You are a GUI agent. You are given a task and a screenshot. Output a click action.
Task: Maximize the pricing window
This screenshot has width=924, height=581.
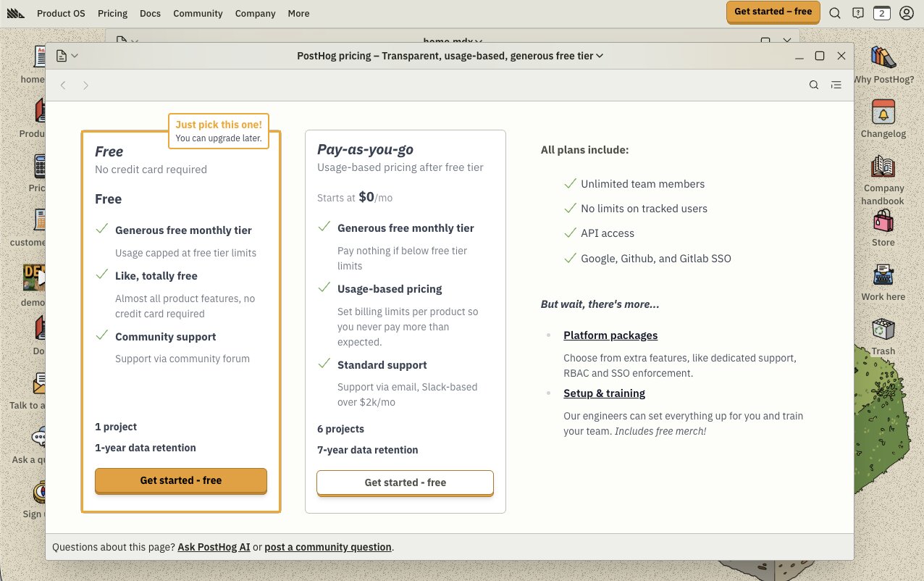pos(820,56)
